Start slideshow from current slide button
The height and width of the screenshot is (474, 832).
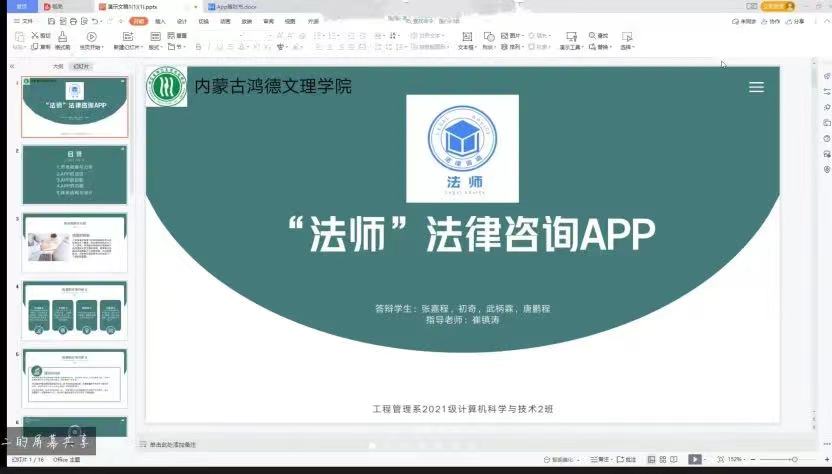click(x=91, y=40)
